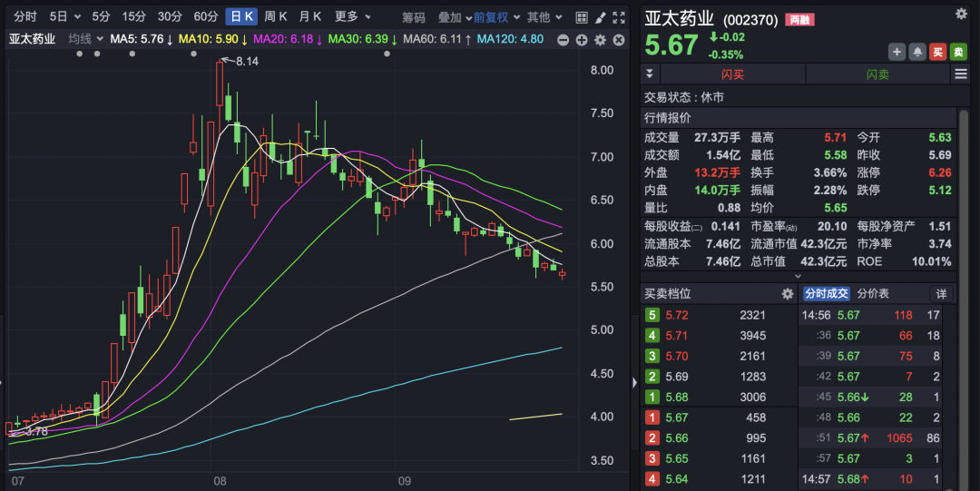Viewport: 980px width, 491px height.
Task: Expand the 更多 periods dropdown
Action: click(x=352, y=16)
